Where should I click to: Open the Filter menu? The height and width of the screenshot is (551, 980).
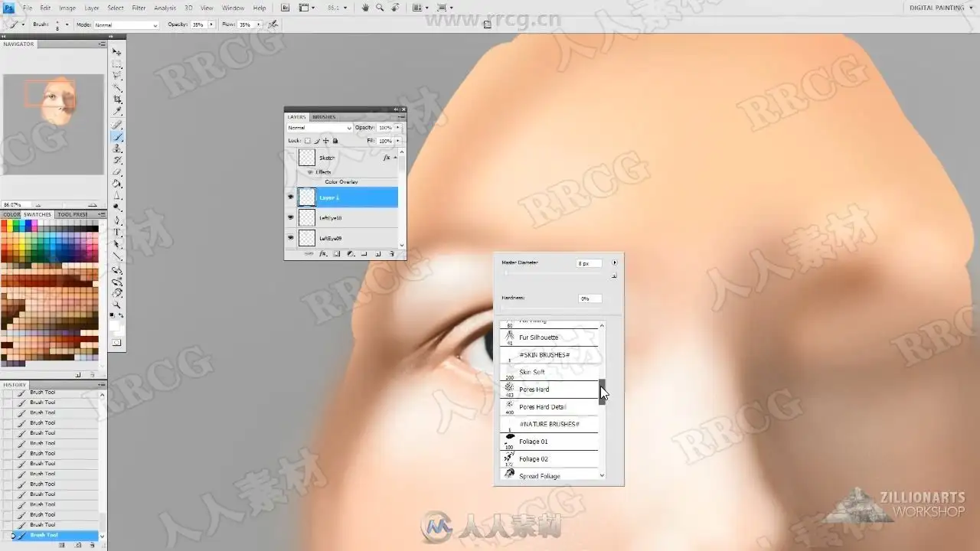click(x=139, y=8)
